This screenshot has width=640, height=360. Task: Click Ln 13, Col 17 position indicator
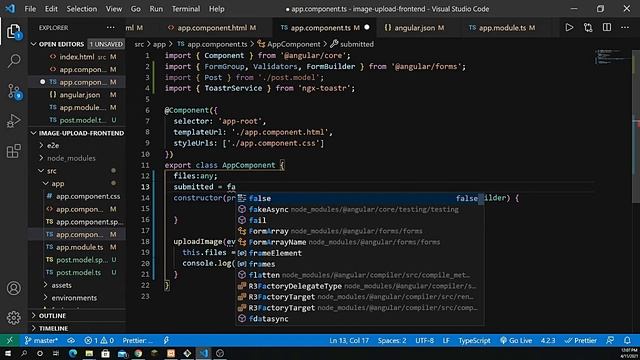click(x=349, y=340)
